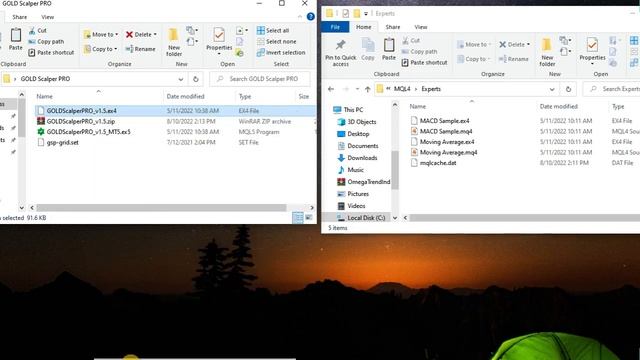
Task: Expand address bar history in Experts window
Action: coord(552,89)
